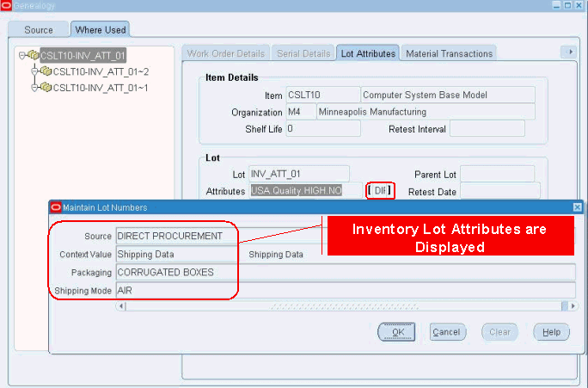The height and width of the screenshot is (388, 588).
Task: Close the Maintain Lot Numbers dialog
Action: pos(577,207)
